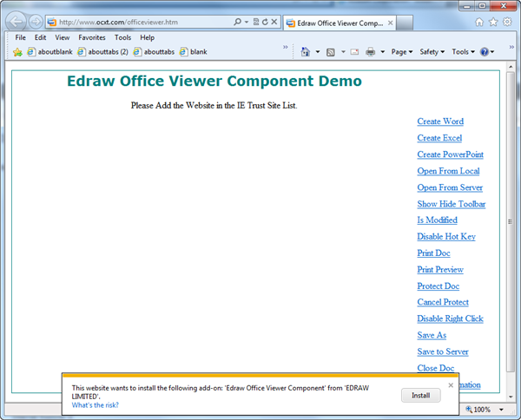Expand the favorites bar overflow chevron
This screenshot has width=521, height=420.
click(x=285, y=47)
